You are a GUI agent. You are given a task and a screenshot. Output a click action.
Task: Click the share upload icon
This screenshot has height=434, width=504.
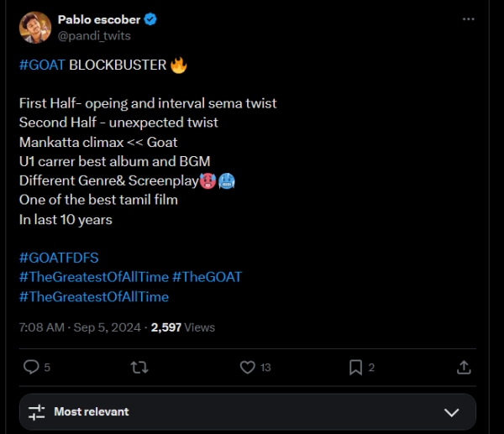pyautogui.click(x=463, y=367)
